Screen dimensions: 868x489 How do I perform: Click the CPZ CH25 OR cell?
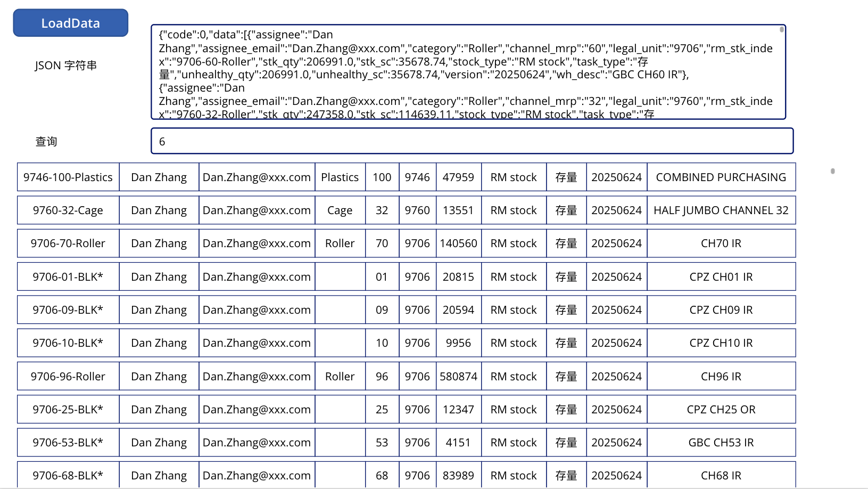(721, 410)
